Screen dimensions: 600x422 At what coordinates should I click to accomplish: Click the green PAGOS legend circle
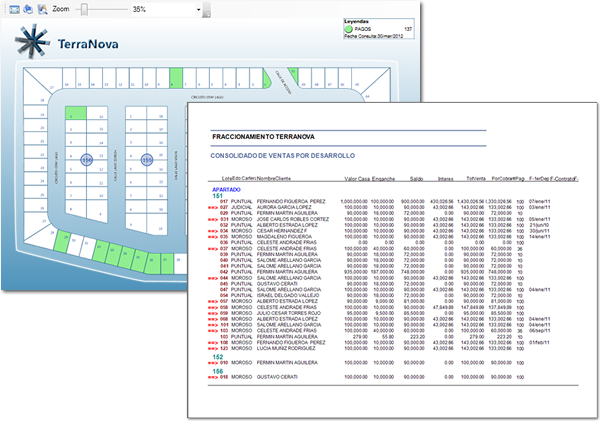click(348, 29)
